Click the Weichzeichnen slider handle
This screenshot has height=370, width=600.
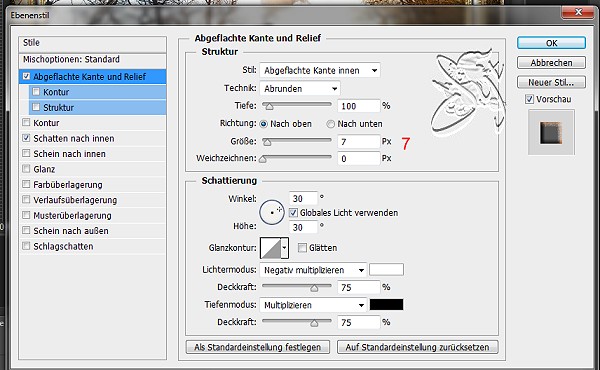coord(263,159)
